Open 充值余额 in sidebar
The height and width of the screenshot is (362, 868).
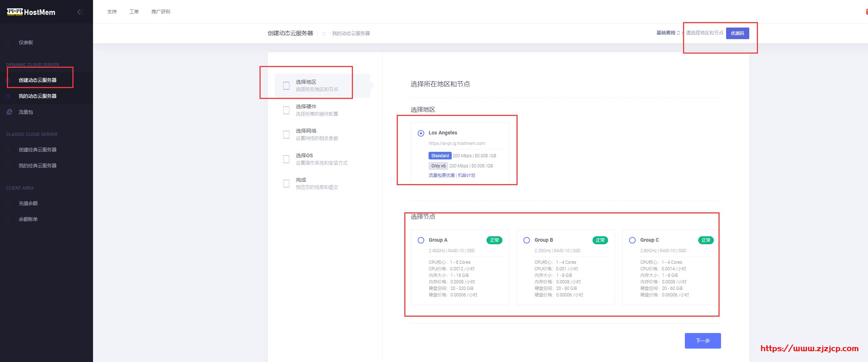[28, 203]
